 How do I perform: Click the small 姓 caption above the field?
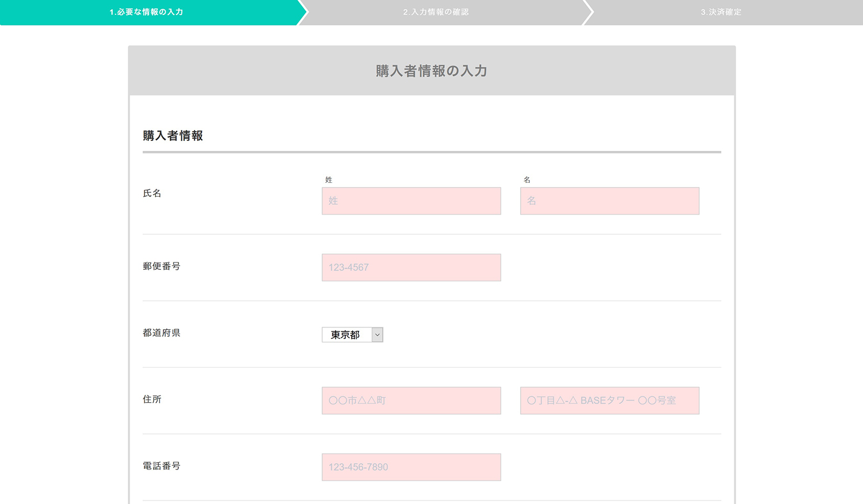click(x=329, y=180)
